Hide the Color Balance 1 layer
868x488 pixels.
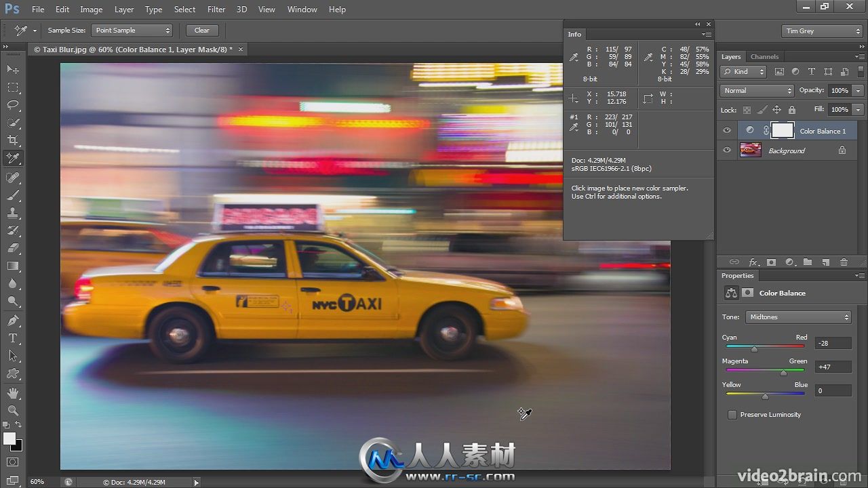[x=727, y=131]
